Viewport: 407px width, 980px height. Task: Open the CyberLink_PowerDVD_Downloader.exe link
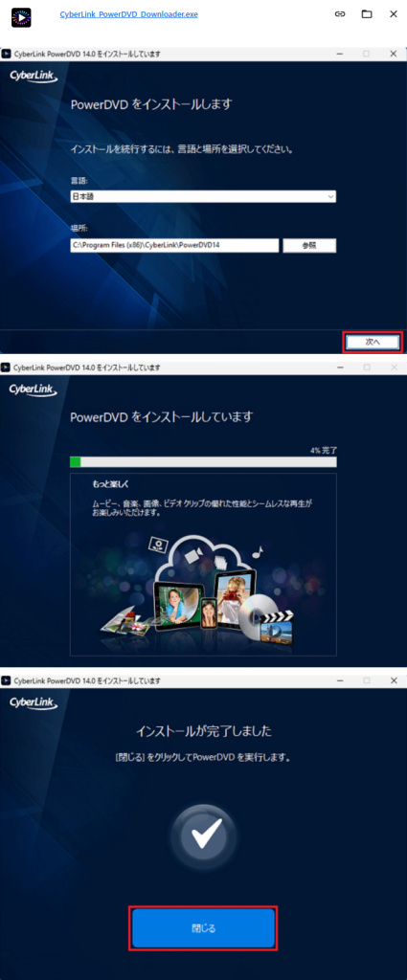(128, 13)
